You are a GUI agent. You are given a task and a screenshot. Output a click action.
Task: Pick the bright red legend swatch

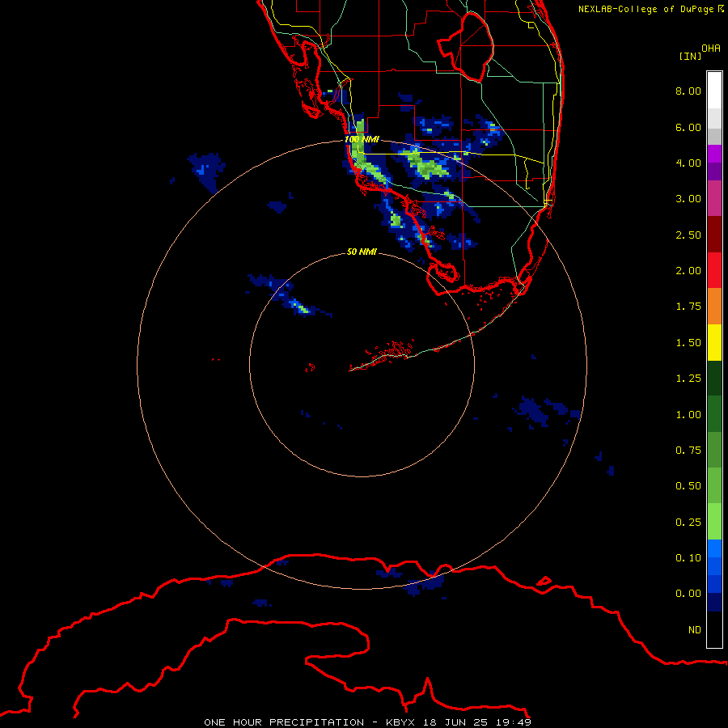[x=714, y=270]
